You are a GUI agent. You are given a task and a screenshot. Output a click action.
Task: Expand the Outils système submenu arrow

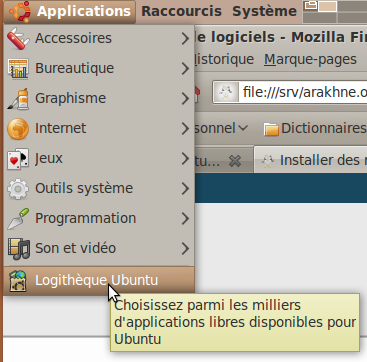pos(185,189)
